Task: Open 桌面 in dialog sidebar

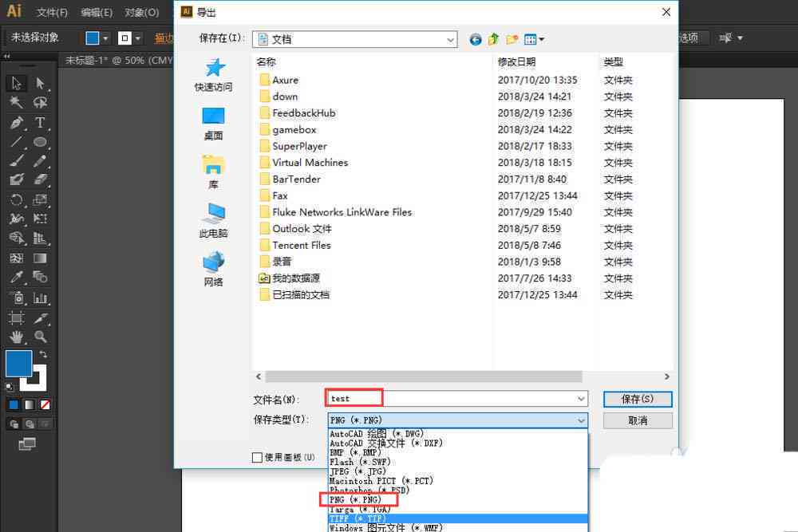Action: [x=214, y=124]
